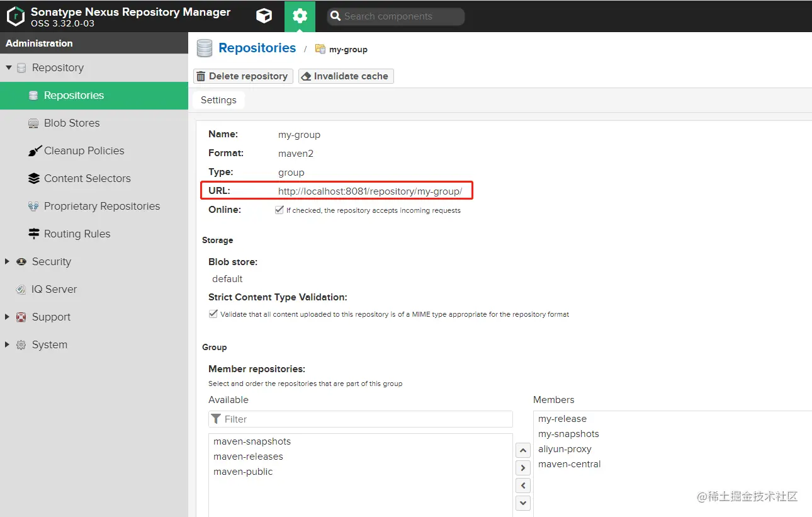The image size is (812, 517).
Task: Click the repository URL text
Action: 370,191
